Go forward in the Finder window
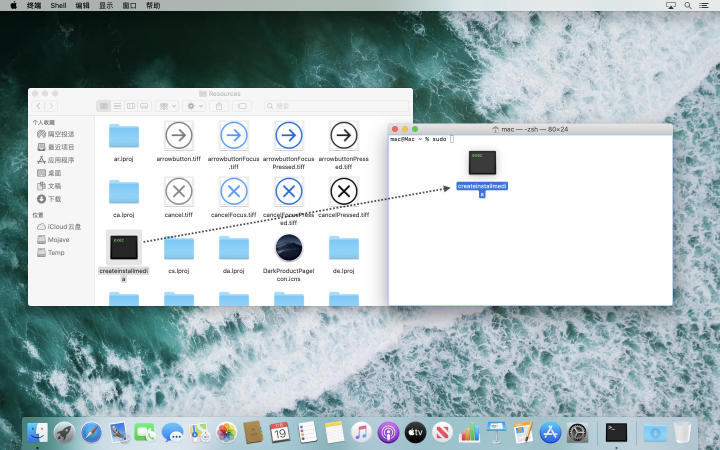 [x=51, y=106]
